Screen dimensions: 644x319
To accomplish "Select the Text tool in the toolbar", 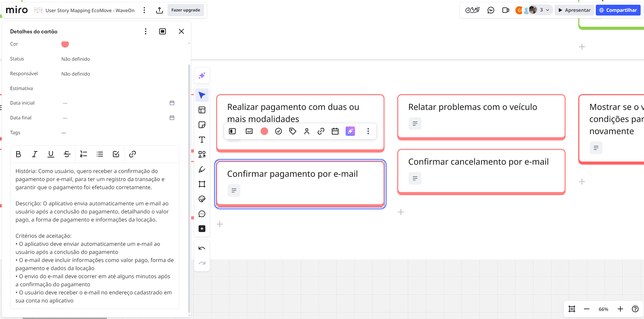I will click(x=202, y=140).
